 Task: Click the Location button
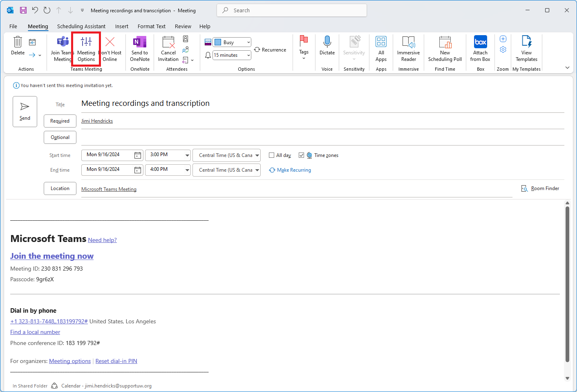pyautogui.click(x=60, y=188)
